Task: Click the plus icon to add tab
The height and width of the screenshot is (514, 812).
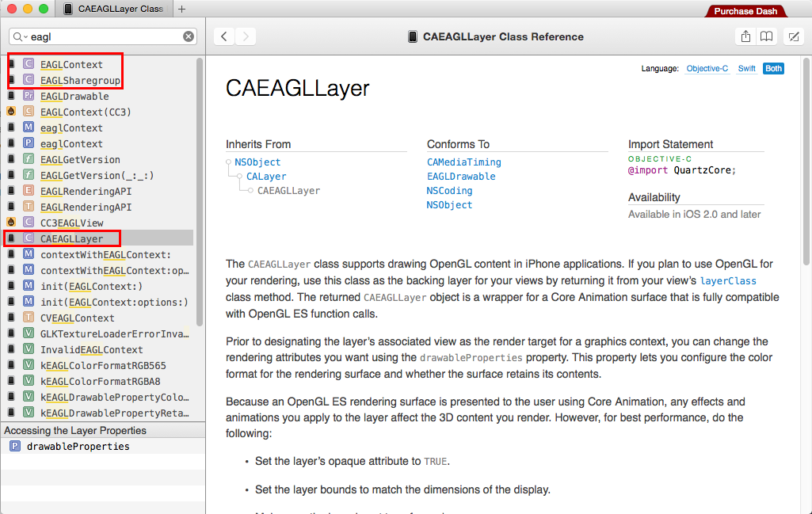Action: coord(182,9)
